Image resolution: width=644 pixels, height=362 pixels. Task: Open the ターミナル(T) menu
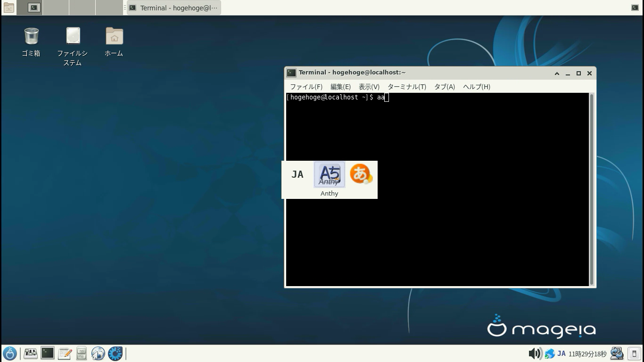coord(407,87)
